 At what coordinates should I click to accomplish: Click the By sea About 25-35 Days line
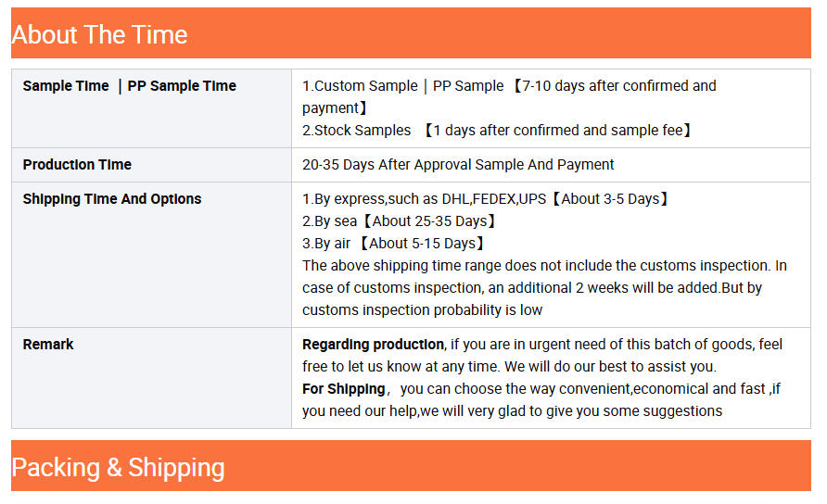click(x=400, y=220)
